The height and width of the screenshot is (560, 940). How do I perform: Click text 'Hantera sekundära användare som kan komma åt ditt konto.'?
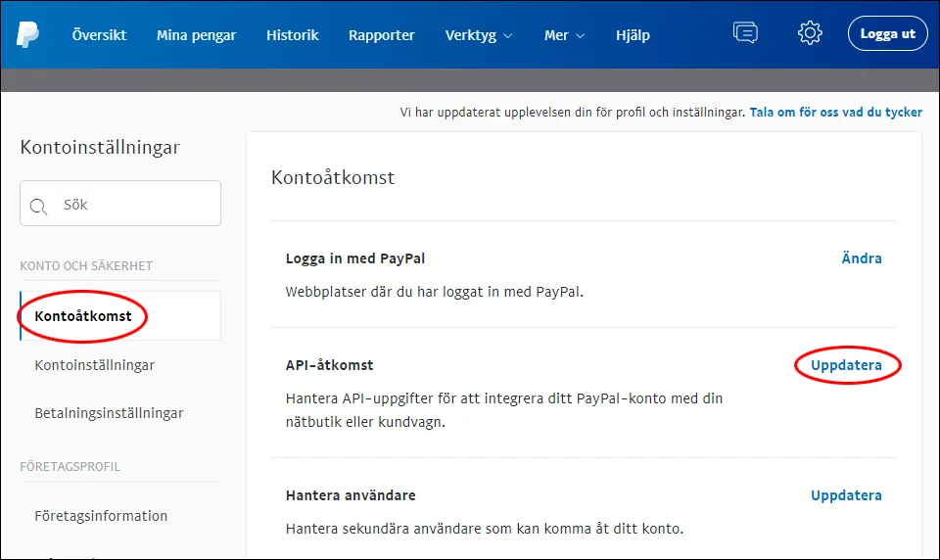tap(485, 529)
